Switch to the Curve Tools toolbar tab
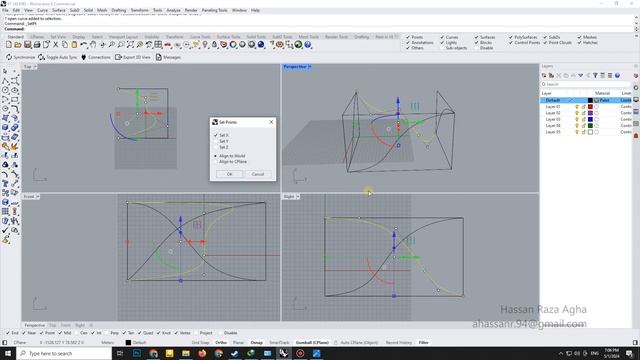Screen dimensions: 640x360 tap(200, 37)
